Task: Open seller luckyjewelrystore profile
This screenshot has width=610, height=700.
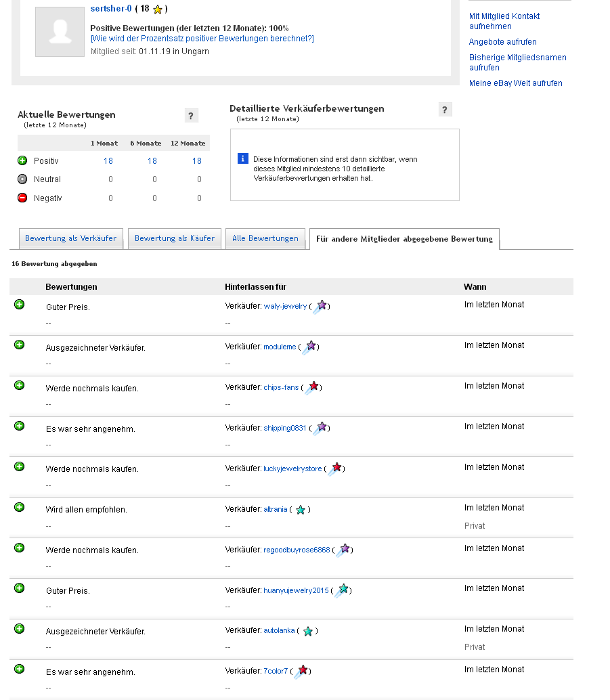Action: tap(292, 468)
